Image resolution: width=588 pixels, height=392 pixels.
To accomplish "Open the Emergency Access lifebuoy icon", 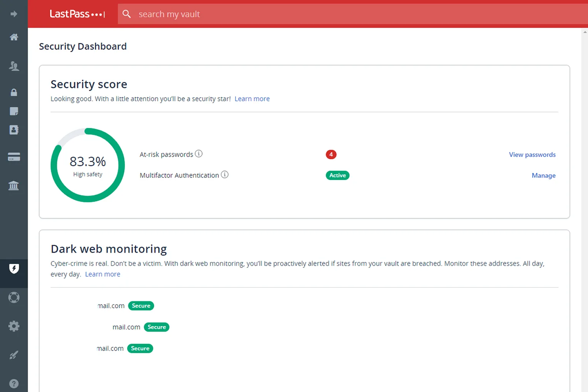I will click(x=14, y=297).
